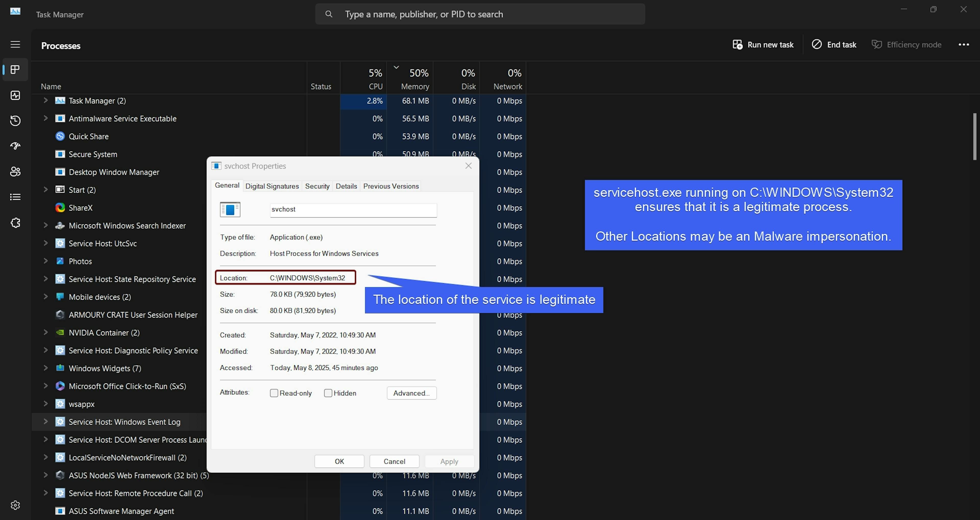Open the Details list sidebar icon
The image size is (980, 520).
coord(15,197)
